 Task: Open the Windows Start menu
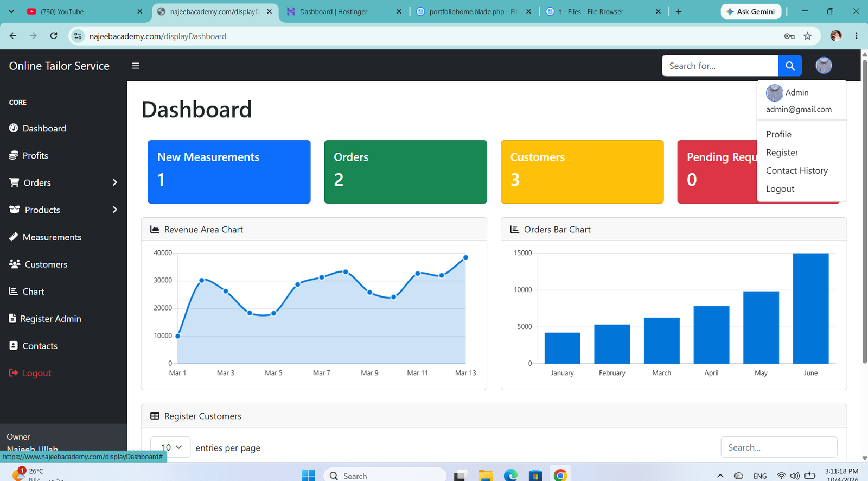[x=308, y=476]
